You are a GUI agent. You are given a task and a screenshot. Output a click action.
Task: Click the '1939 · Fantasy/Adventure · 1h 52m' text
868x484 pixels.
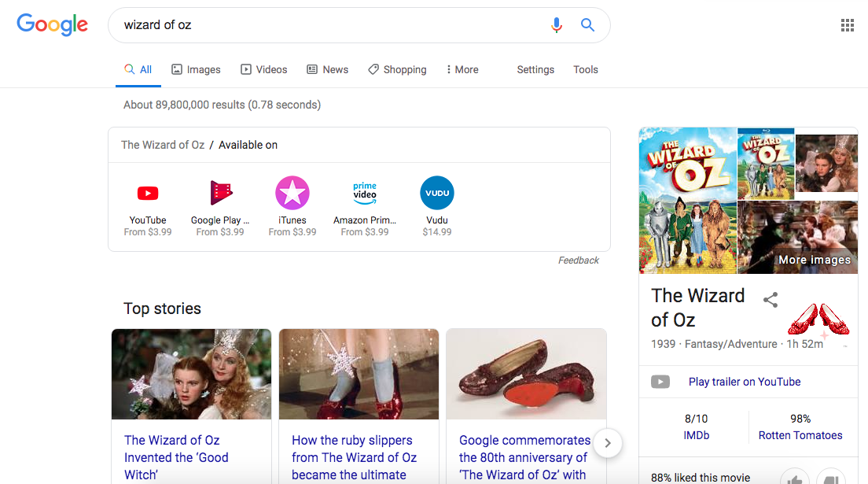(x=737, y=344)
